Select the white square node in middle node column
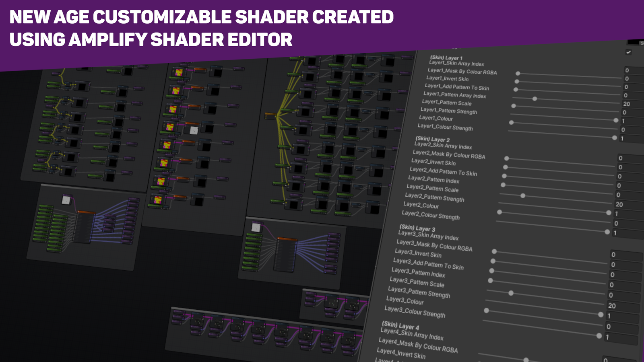This screenshot has width=644, height=362. tap(194, 130)
